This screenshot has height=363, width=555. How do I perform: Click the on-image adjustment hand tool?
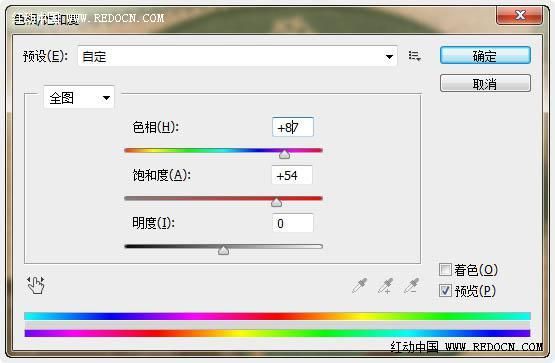click(x=36, y=285)
